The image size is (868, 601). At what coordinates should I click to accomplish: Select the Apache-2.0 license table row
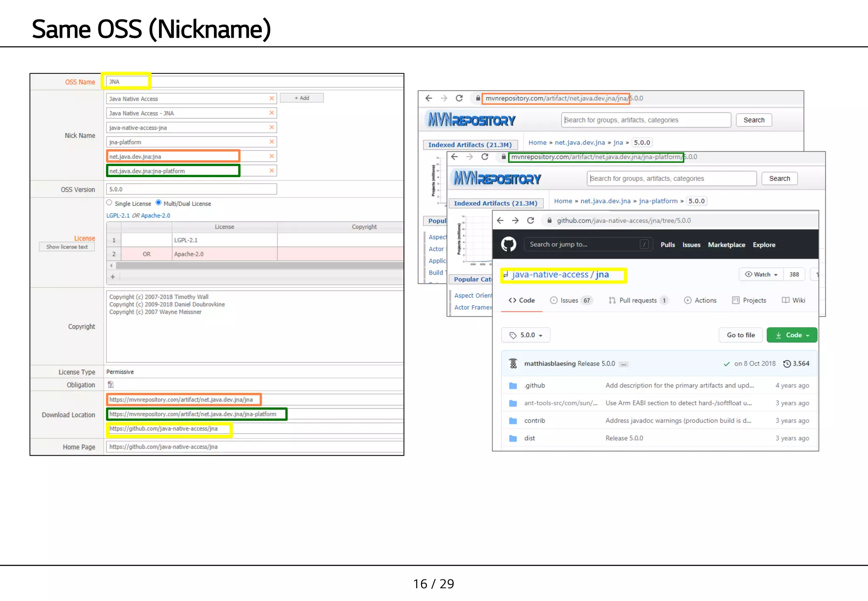point(255,254)
